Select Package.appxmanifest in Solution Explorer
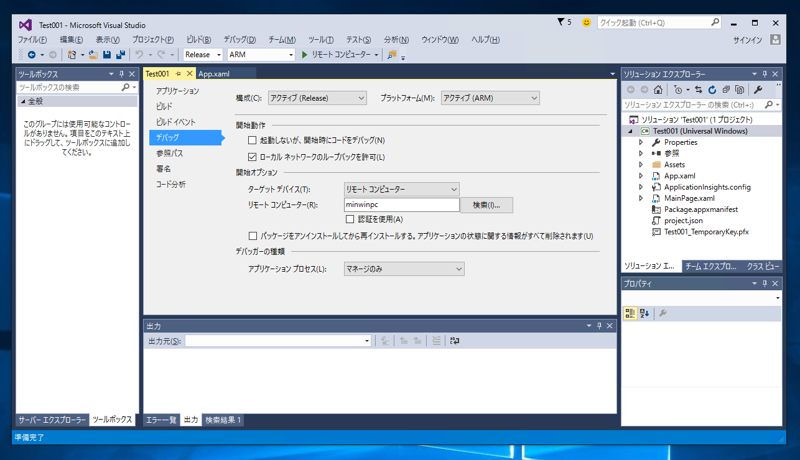This screenshot has width=800, height=460. [701, 210]
